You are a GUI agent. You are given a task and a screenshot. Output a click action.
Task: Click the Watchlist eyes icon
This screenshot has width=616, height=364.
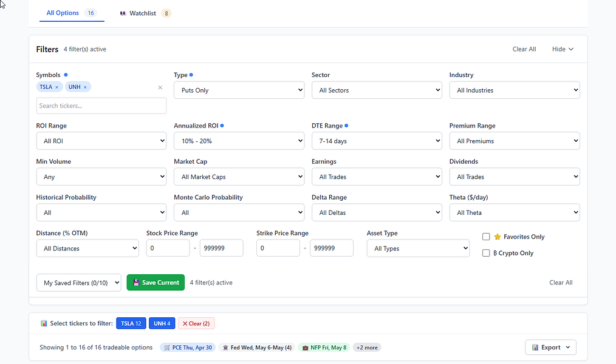coord(123,13)
